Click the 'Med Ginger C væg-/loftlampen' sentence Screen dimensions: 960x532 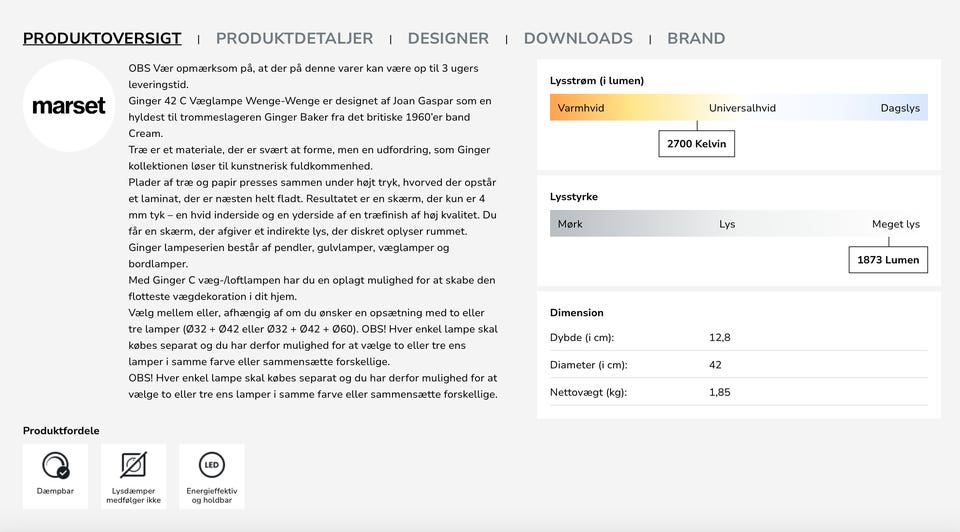(x=312, y=288)
